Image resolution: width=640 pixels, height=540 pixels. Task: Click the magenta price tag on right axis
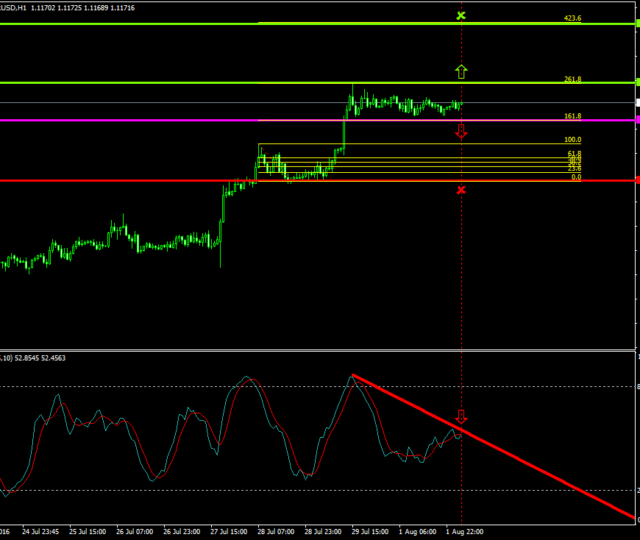(636, 120)
